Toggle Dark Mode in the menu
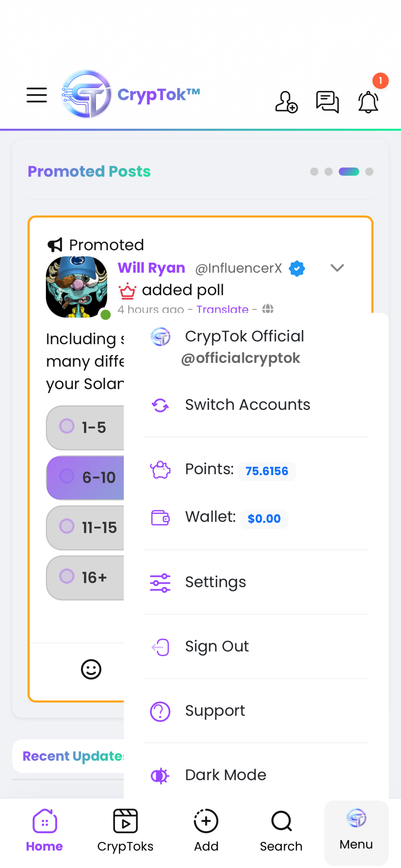Screen dimensions: 401x868 tap(225, 775)
